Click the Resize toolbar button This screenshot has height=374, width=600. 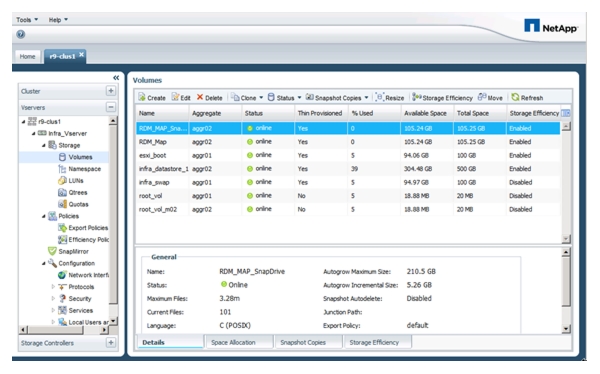point(390,98)
